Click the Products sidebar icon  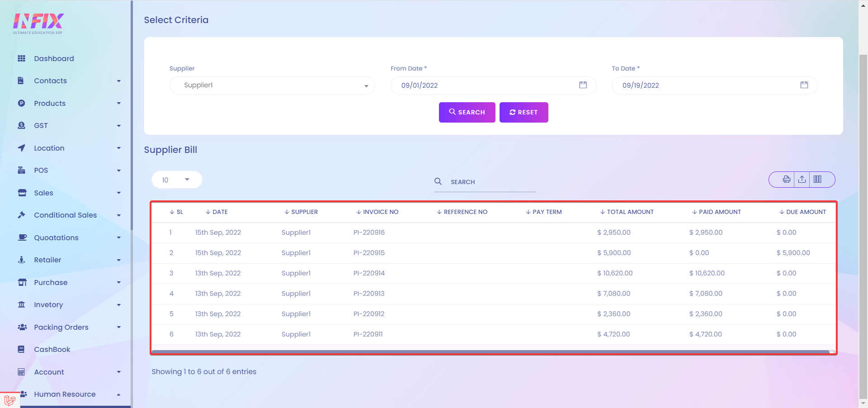tap(21, 103)
